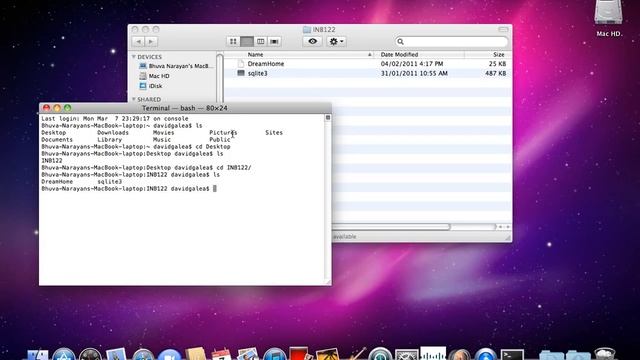Open Trash from the Dock
Screen dimensions: 640x360
coord(604,353)
